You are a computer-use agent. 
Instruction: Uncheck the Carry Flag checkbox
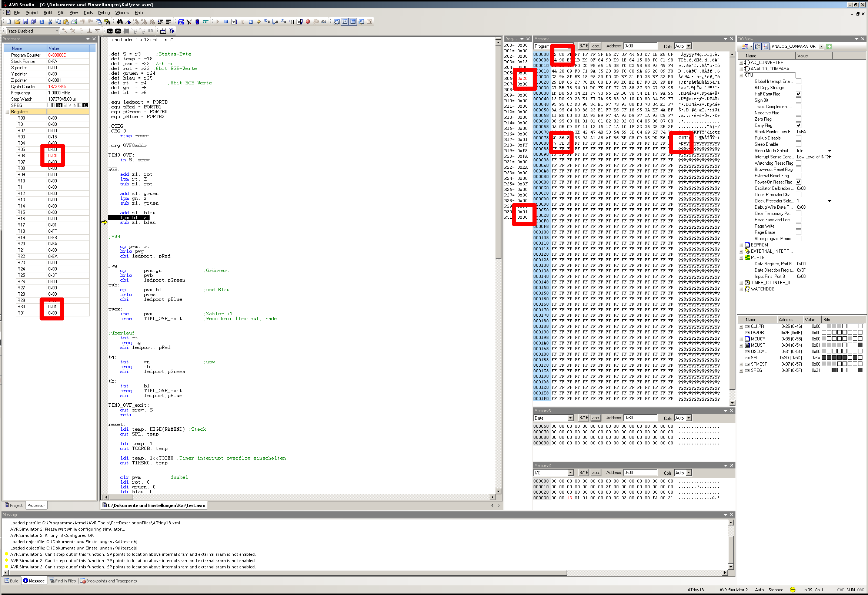tap(798, 125)
